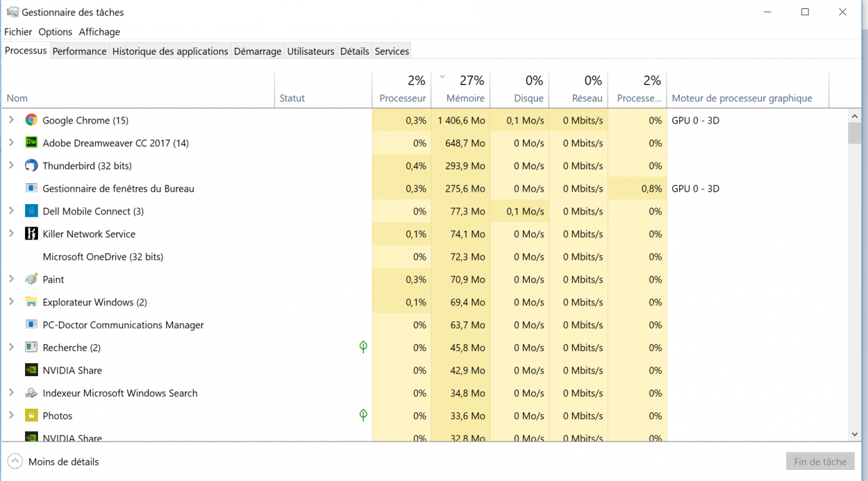Screen dimensions: 868x481
Task: Click Thunderbird processor value 0,4%
Action: pyautogui.click(x=416, y=166)
